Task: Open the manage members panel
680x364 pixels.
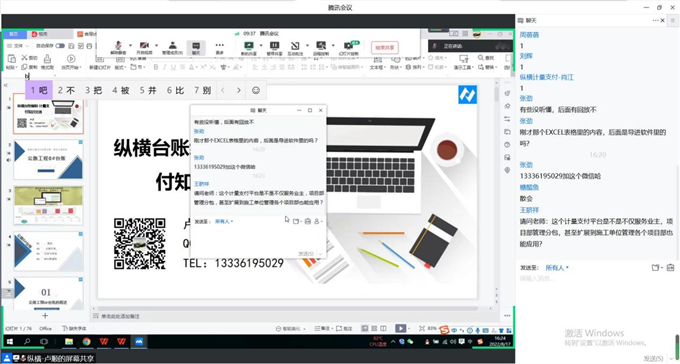Action: [x=172, y=46]
